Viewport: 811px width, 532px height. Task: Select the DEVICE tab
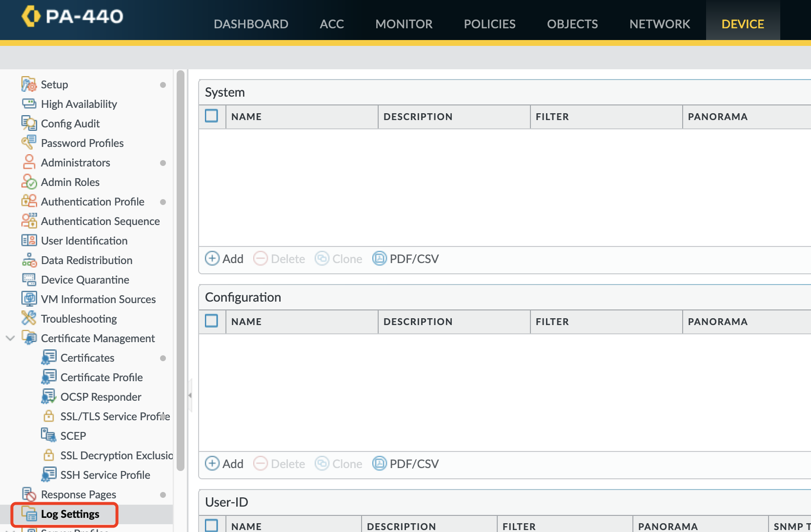coord(743,24)
